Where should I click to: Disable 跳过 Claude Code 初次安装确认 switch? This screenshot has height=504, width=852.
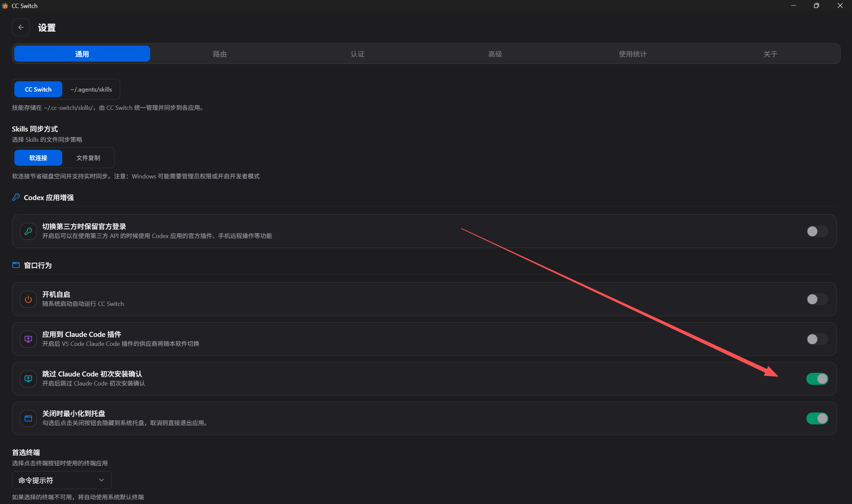[x=817, y=379]
